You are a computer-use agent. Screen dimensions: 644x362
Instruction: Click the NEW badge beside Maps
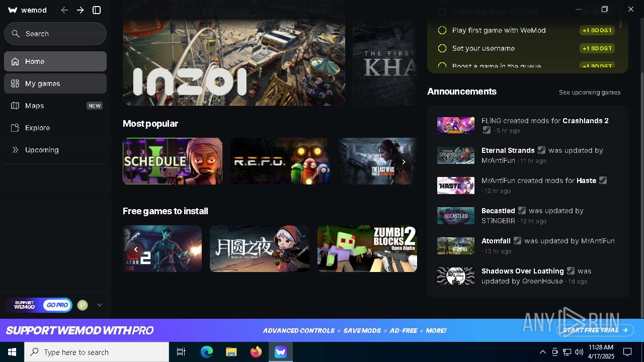pyautogui.click(x=95, y=106)
